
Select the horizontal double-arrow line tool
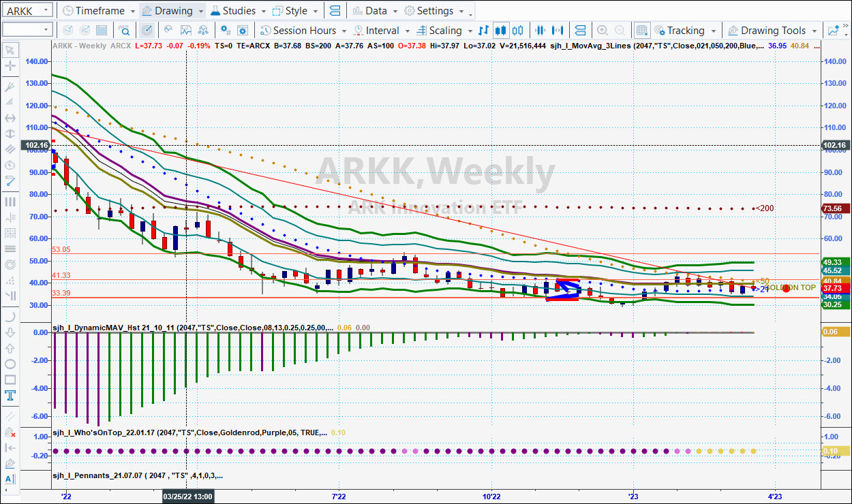point(10,118)
